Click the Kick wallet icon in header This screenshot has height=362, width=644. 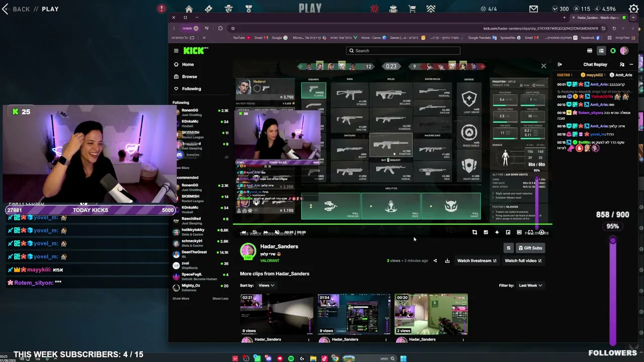coord(590,51)
